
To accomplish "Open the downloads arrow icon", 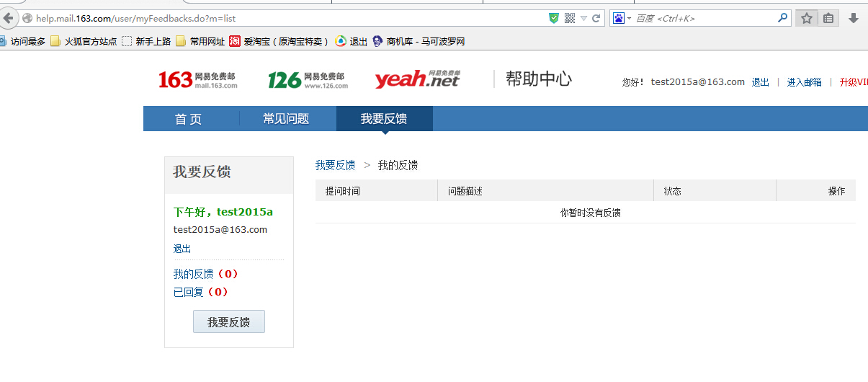I will [854, 18].
